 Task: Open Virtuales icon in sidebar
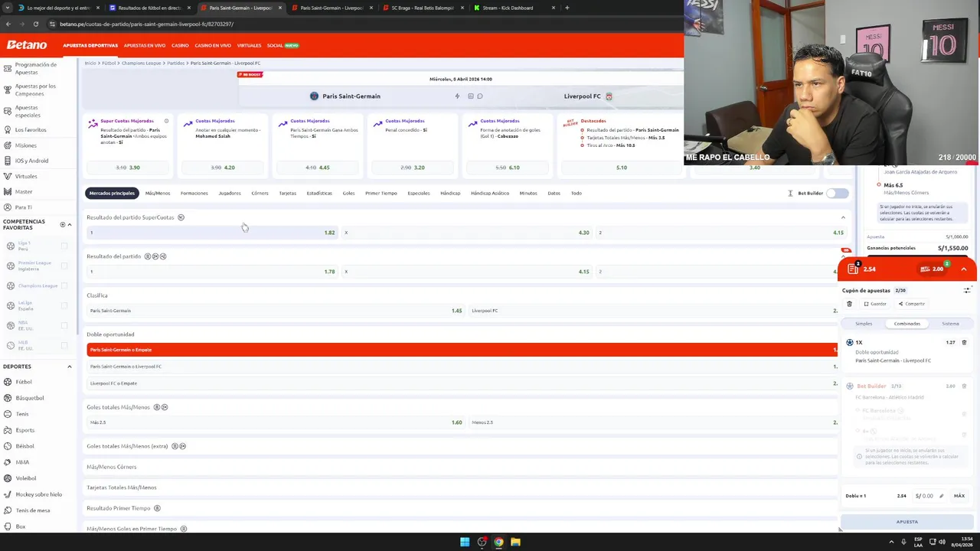click(x=8, y=176)
